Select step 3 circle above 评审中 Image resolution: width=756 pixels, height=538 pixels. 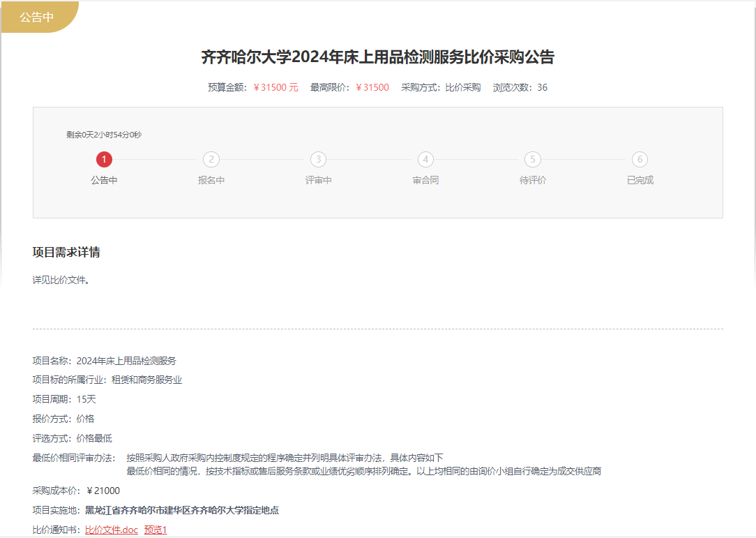(318, 160)
